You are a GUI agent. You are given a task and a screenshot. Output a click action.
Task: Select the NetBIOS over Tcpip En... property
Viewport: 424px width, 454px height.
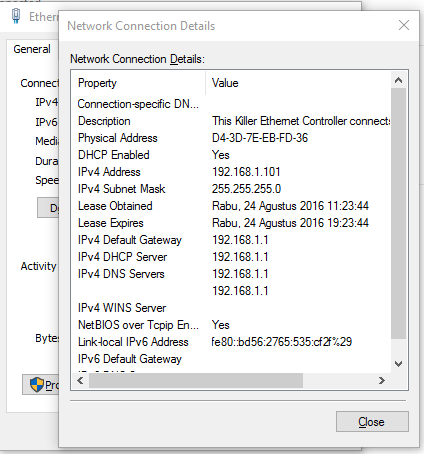(x=138, y=325)
